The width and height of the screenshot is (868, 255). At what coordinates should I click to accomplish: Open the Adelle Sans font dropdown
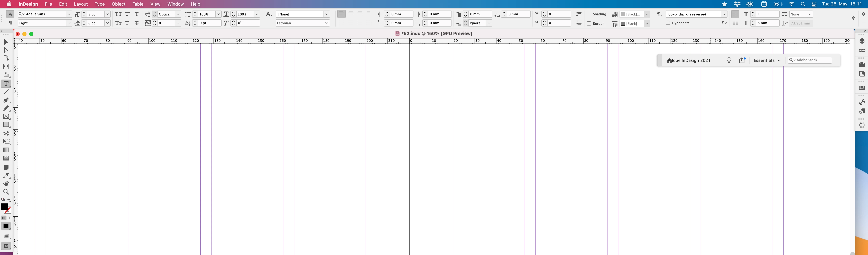tap(69, 14)
